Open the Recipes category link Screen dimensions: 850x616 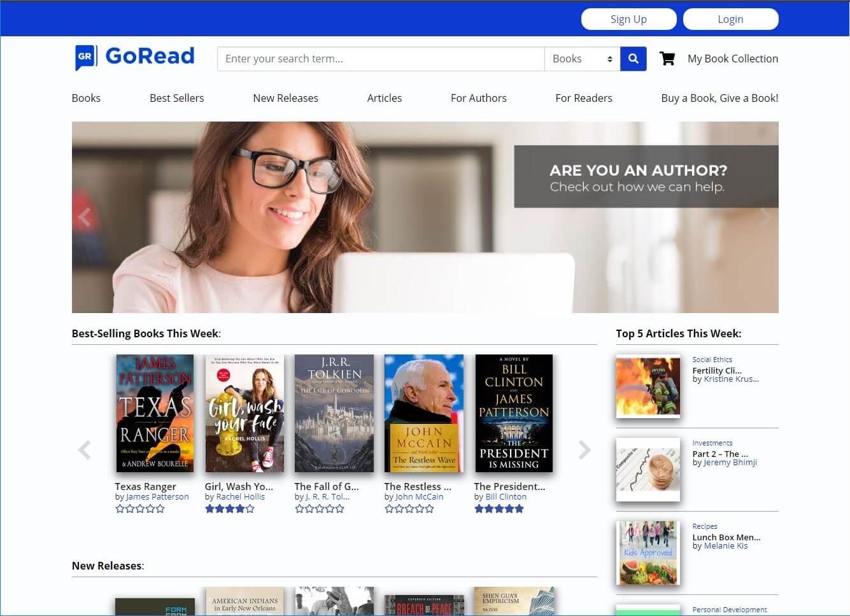pyautogui.click(x=705, y=526)
